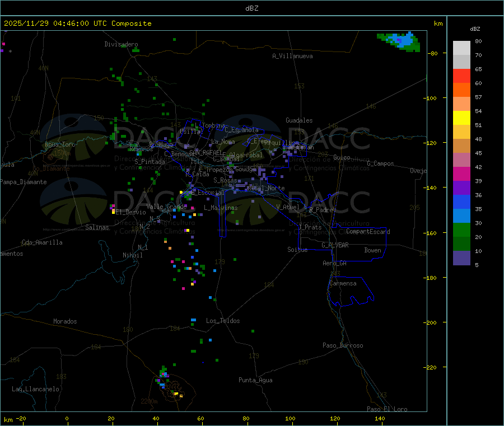Click the Divisadero location label
Viewport: 504px width, 426px height.
pyautogui.click(x=121, y=44)
